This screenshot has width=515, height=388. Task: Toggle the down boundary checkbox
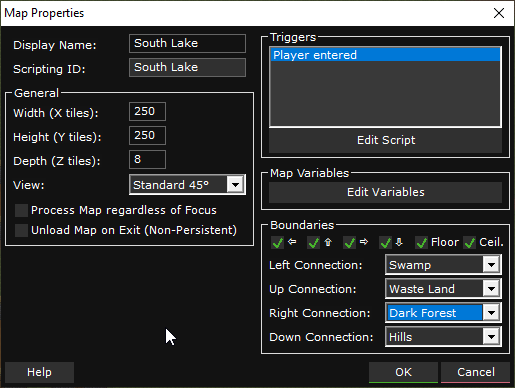[x=385, y=243]
